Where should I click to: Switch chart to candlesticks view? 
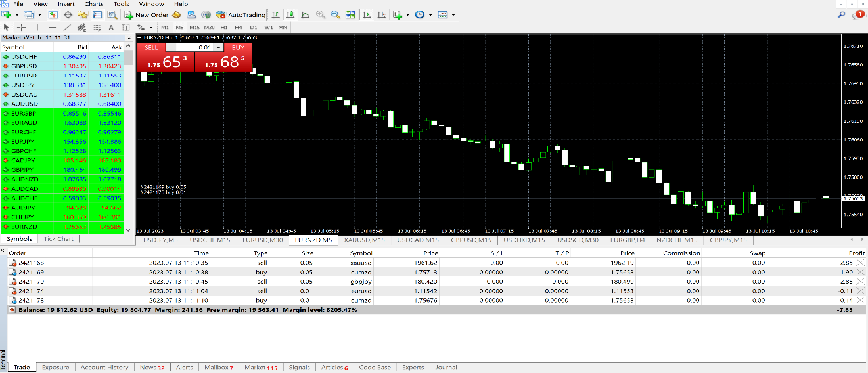pyautogui.click(x=289, y=14)
